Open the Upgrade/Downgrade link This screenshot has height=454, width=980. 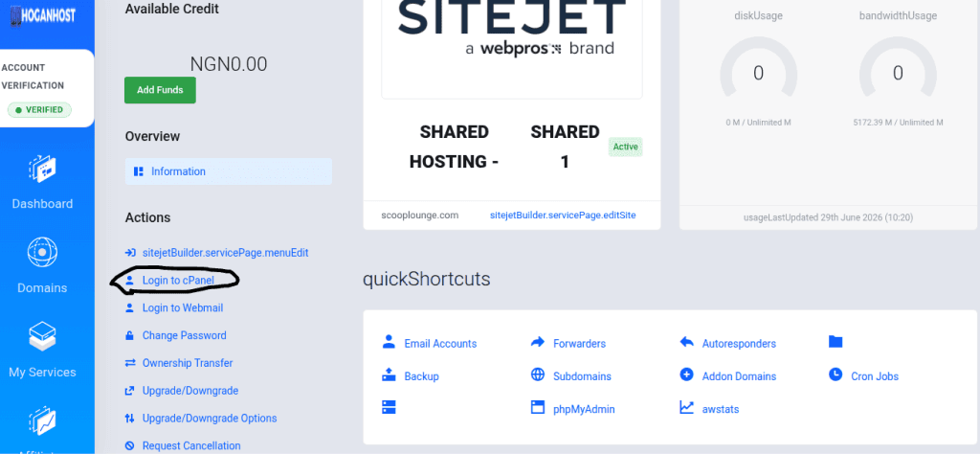click(x=190, y=390)
